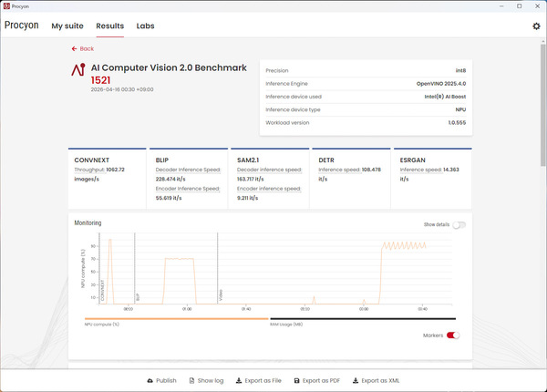The image size is (547, 392).
Task: Click BLIP Encoder Inference Speed label
Action: (188, 189)
